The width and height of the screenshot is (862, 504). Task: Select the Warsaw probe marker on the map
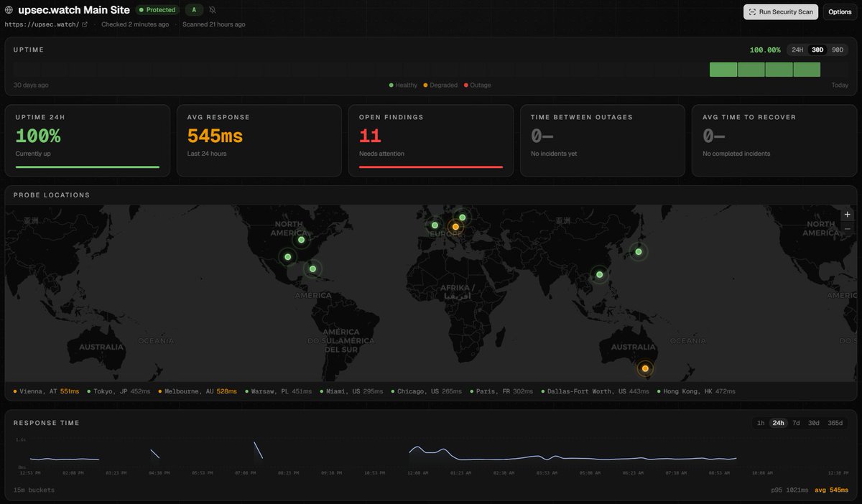(462, 217)
